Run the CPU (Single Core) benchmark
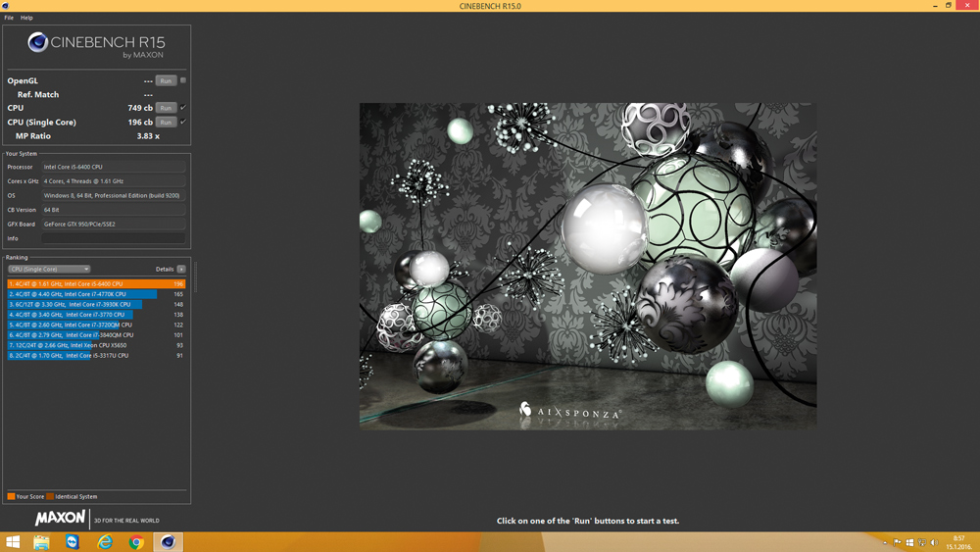 coord(166,122)
